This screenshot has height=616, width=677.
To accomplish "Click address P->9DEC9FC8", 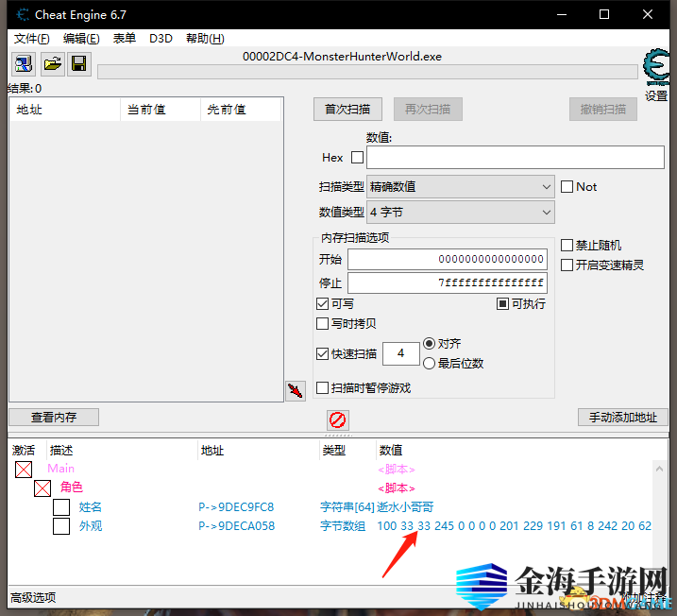I will (x=236, y=506).
